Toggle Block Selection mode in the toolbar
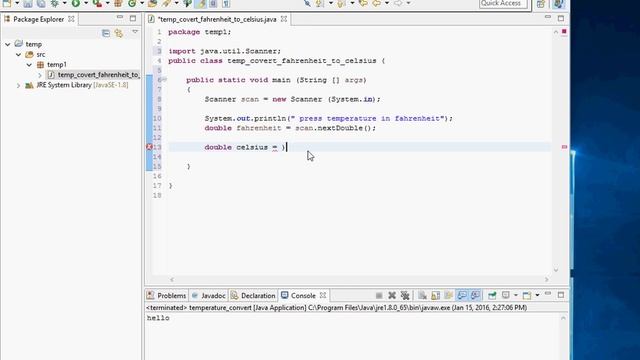The image size is (640, 360). pos(213,4)
